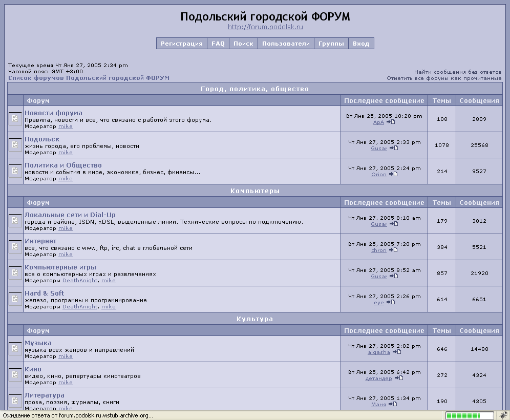
Task: Open latest post icon next to chron
Action: [393, 250]
